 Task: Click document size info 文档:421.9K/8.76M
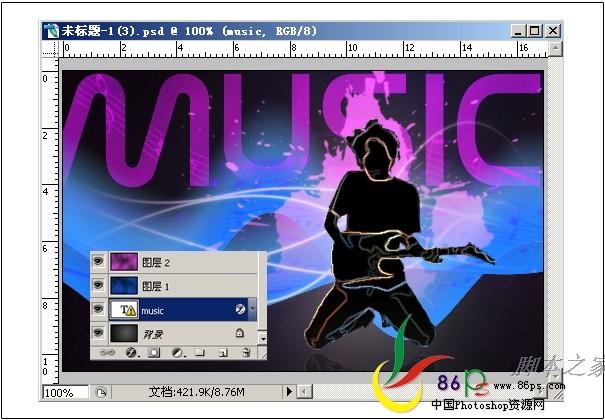[x=197, y=393]
